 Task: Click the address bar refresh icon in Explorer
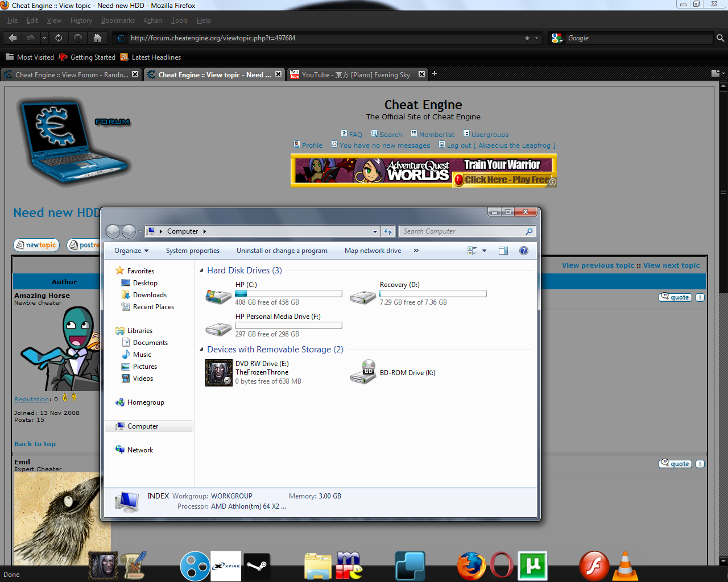coord(388,231)
